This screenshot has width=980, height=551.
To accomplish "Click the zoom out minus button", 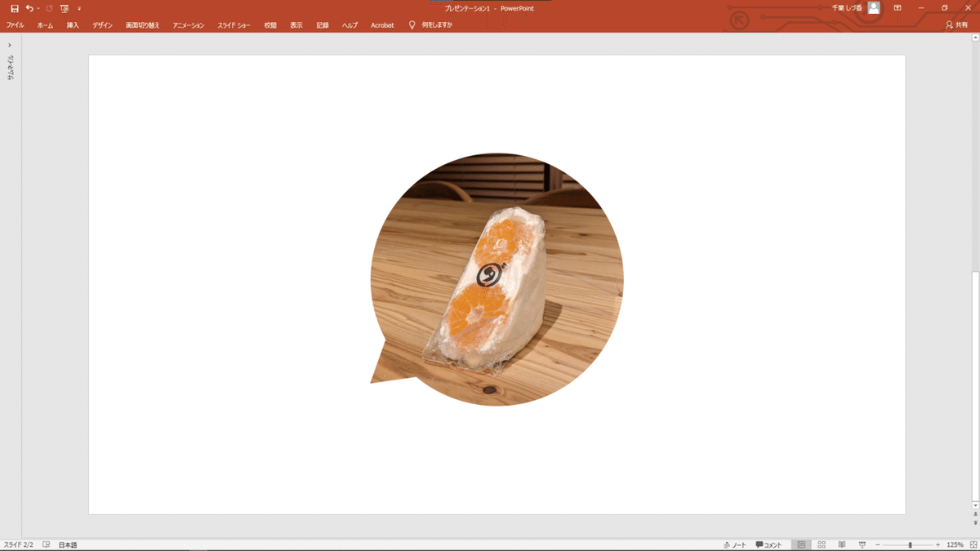I will pyautogui.click(x=878, y=544).
